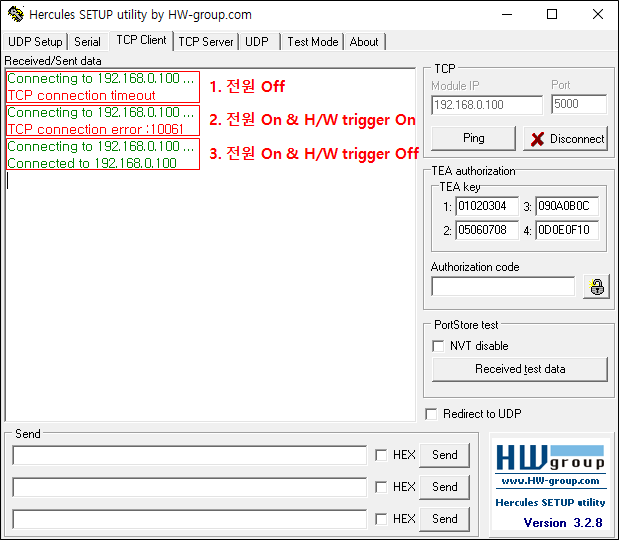Screen dimensions: 619x540
Task: Toggle the Redirect to UDP checkbox
Action: coord(431,414)
